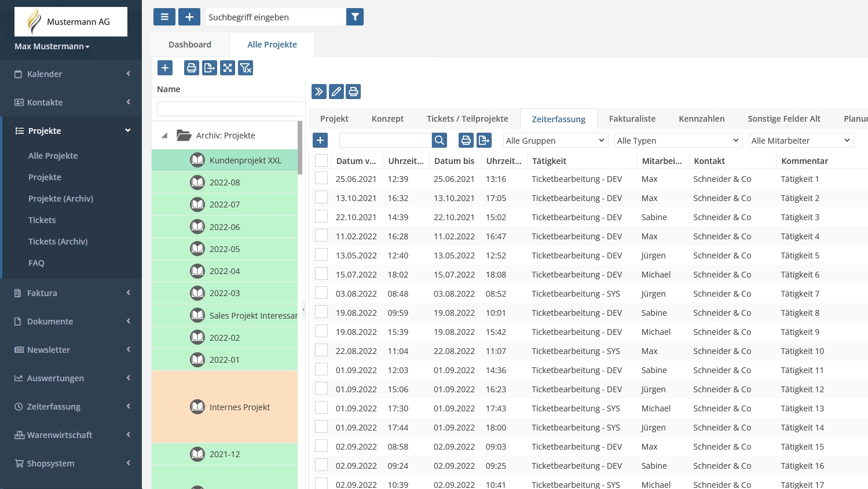Add a new time entry in Zeiterfassung
This screenshot has width=868, height=489.
[x=320, y=140]
